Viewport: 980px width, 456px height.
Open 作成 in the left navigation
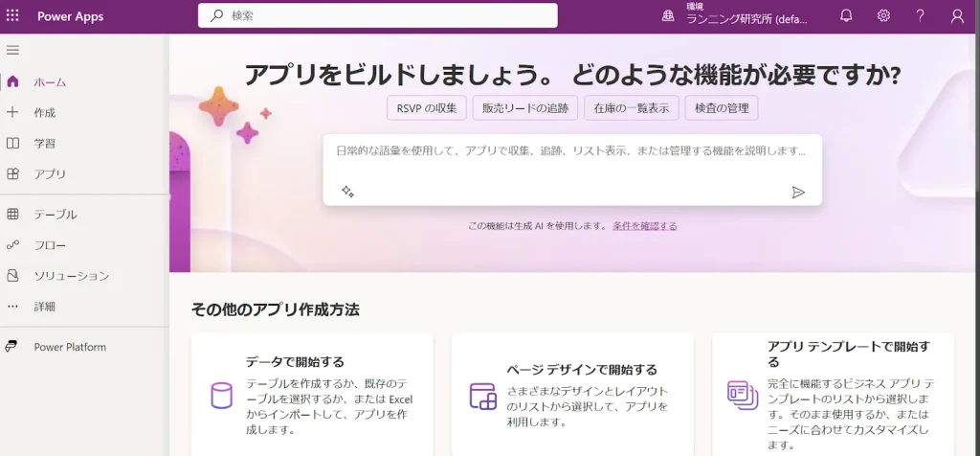pos(44,113)
